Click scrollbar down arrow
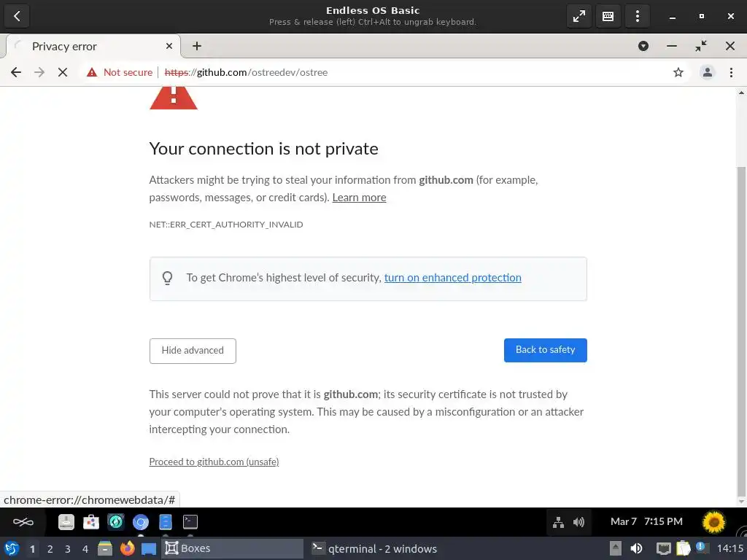Image resolution: width=747 pixels, height=560 pixels. [741, 502]
